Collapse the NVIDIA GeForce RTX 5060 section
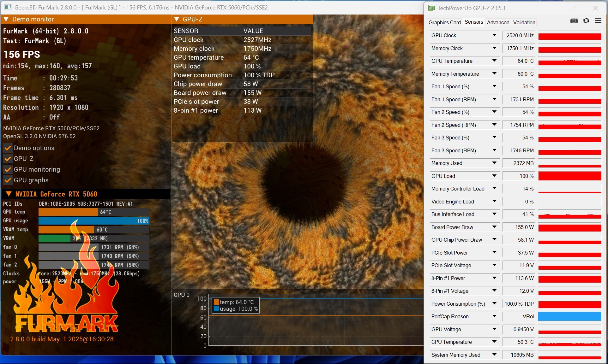 pyautogui.click(x=9, y=194)
